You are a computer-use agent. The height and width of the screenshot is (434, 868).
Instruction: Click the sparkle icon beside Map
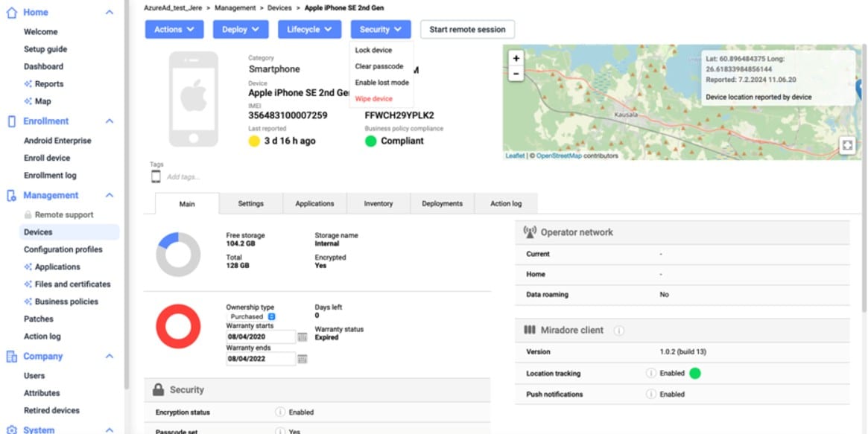pos(28,101)
